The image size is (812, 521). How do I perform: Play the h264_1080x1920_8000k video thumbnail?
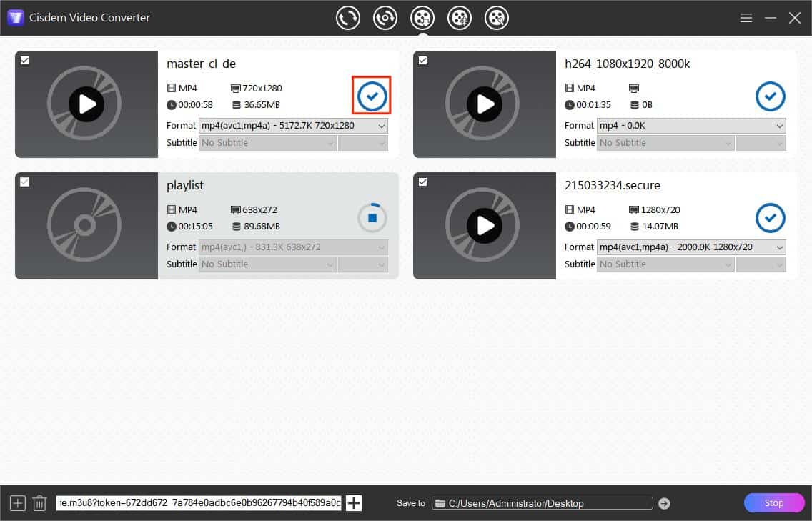(x=485, y=104)
